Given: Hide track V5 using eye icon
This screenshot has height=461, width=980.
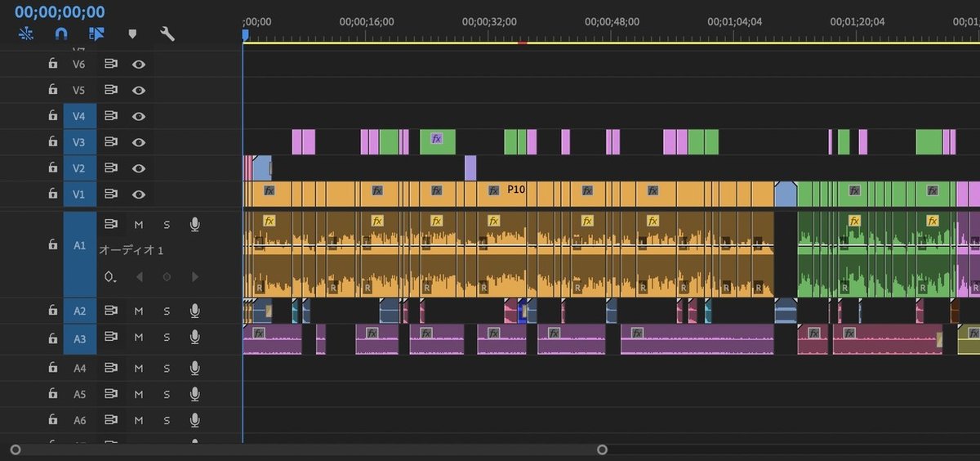Looking at the screenshot, I should coord(139,90).
